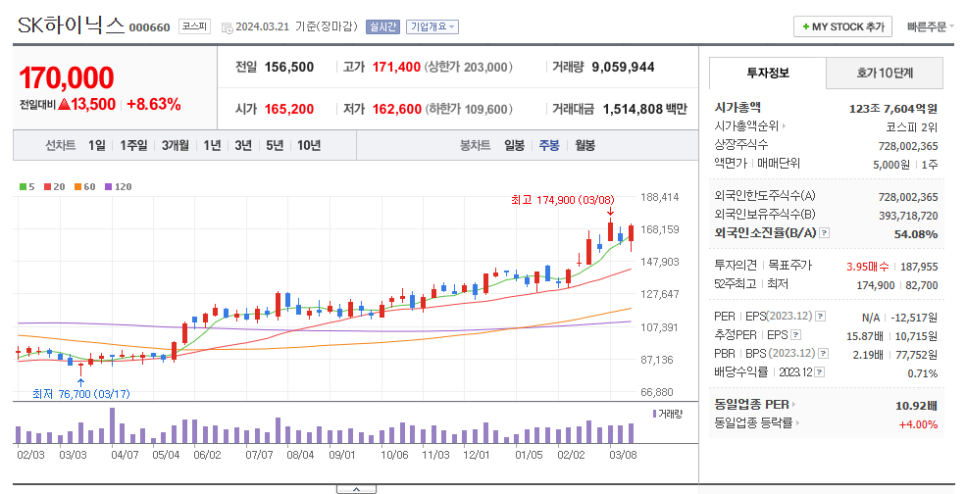Show the 주봉 weekly candle chart
This screenshot has width=966, height=494.
click(x=550, y=145)
